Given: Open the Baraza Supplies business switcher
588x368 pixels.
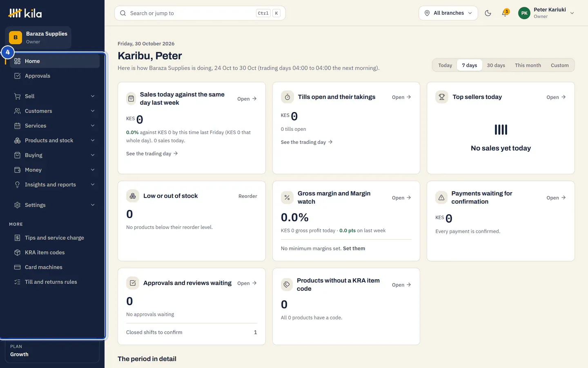Looking at the screenshot, I should (x=38, y=37).
